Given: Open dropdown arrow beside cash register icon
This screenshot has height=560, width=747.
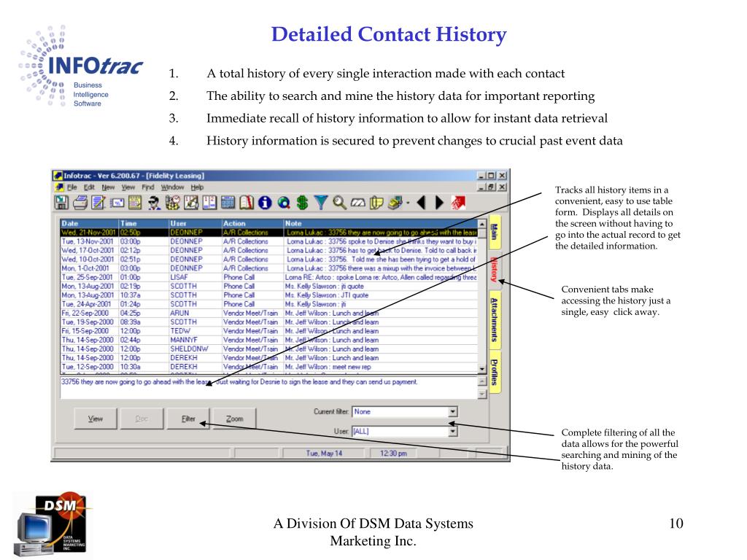Looking at the screenshot, I should (x=408, y=203).
